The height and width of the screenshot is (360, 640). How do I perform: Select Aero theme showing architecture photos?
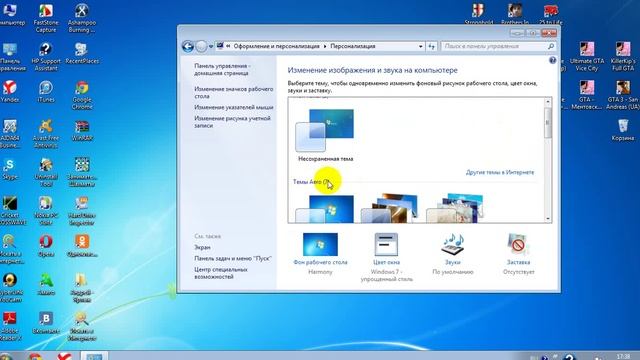coord(390,209)
